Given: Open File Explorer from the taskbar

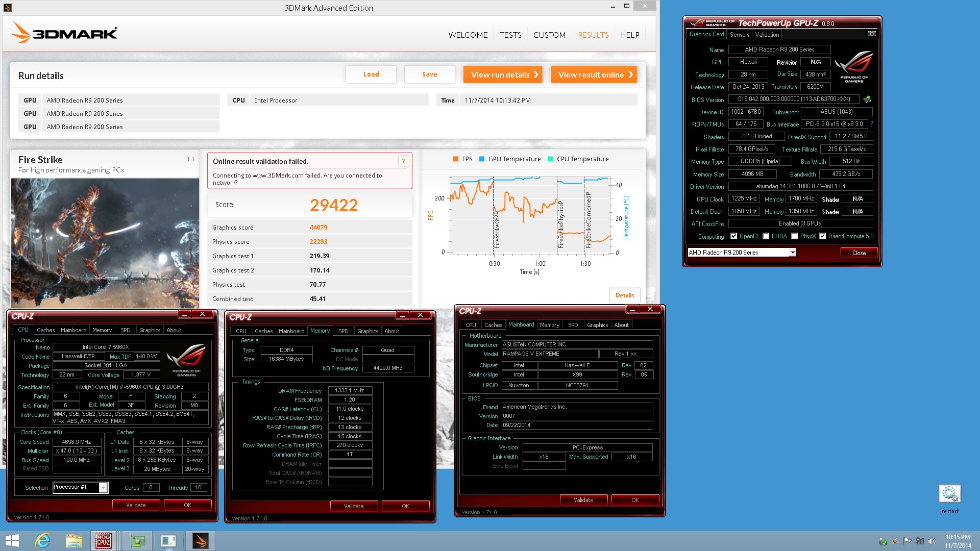Looking at the screenshot, I should [x=73, y=541].
